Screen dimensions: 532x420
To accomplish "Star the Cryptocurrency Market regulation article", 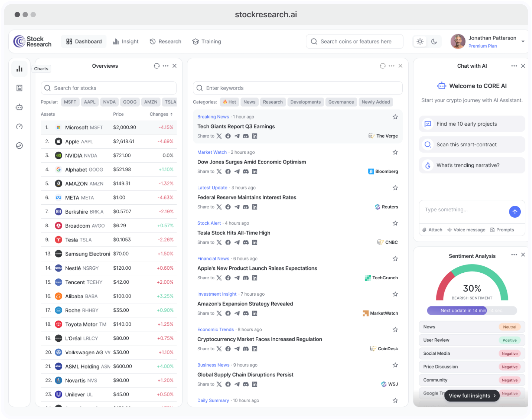I will click(395, 330).
